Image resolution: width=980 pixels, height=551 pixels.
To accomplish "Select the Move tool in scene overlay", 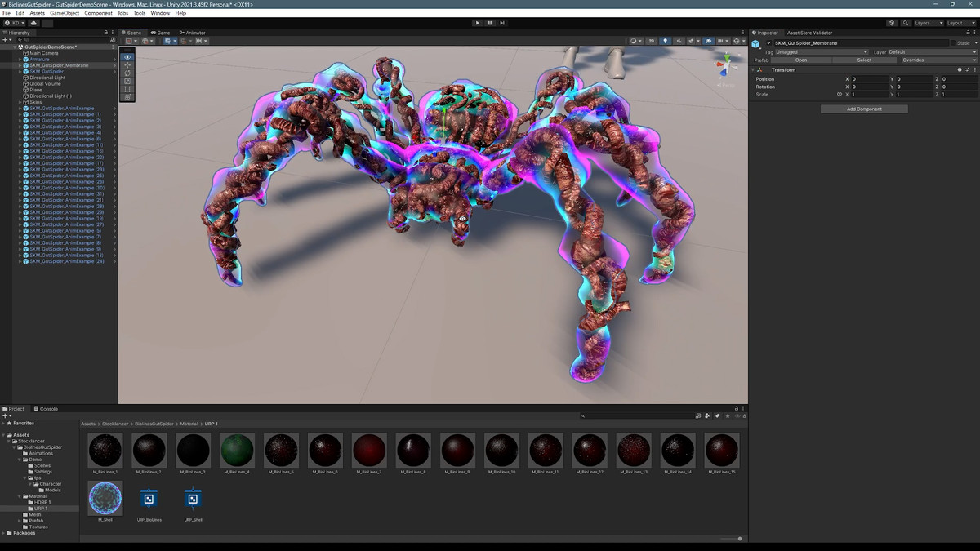I will click(x=127, y=65).
